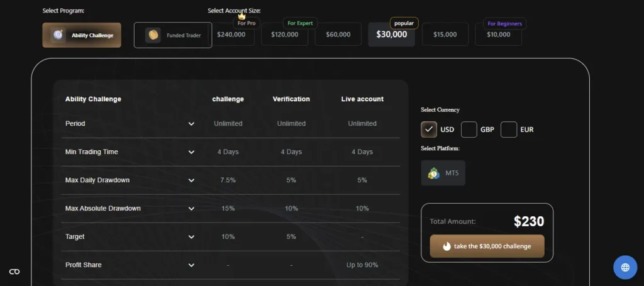Screen dimensions: 644x286
Task: Expand the Max Absolute Drawdown chevron
Action: pos(191,209)
